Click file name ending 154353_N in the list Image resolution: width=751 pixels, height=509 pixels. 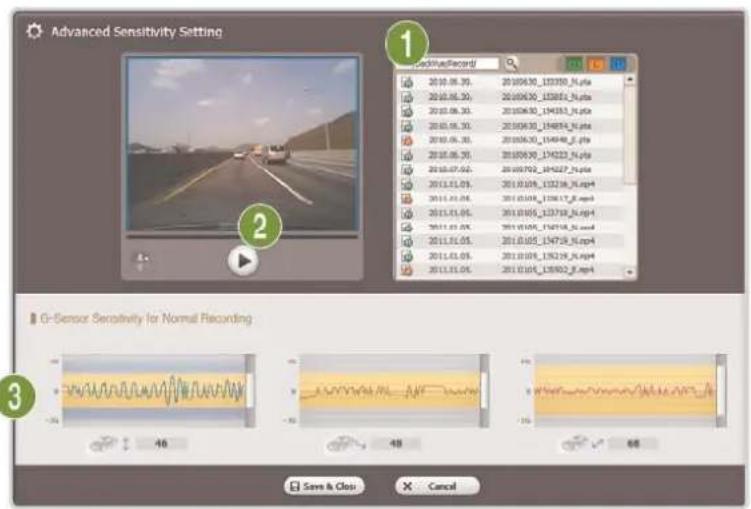[546, 111]
